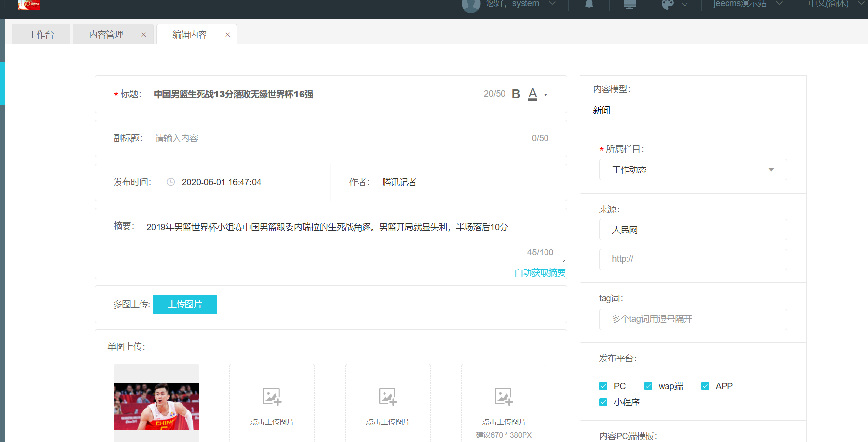Click the notification bell icon

click(x=589, y=4)
